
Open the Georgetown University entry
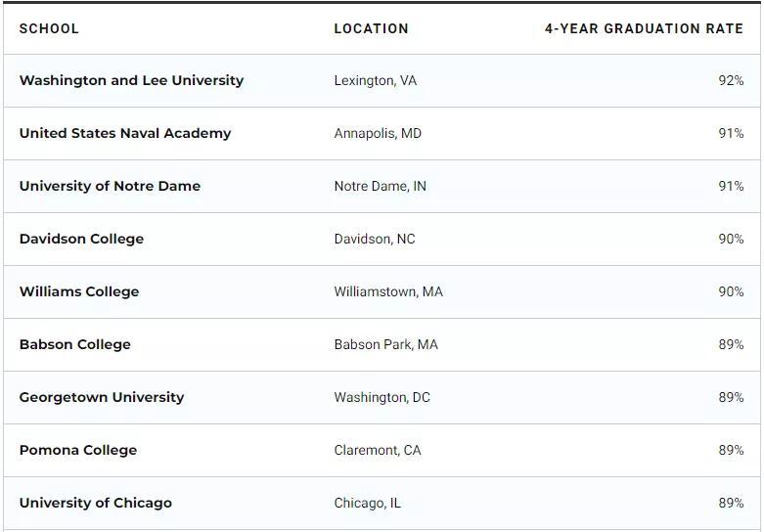point(102,397)
